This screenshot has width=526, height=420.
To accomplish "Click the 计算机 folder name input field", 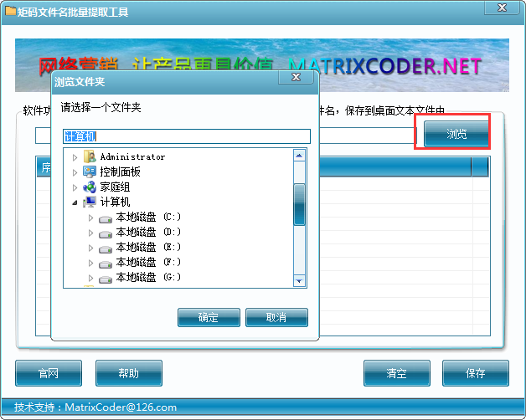I will (x=187, y=136).
